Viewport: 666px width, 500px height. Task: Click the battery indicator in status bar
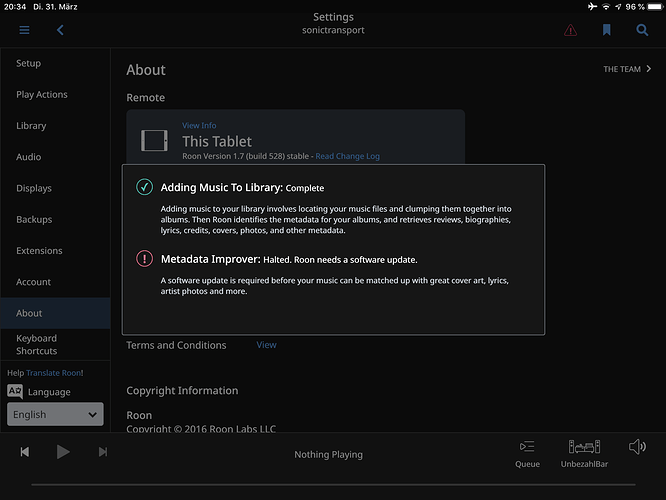[x=655, y=6]
